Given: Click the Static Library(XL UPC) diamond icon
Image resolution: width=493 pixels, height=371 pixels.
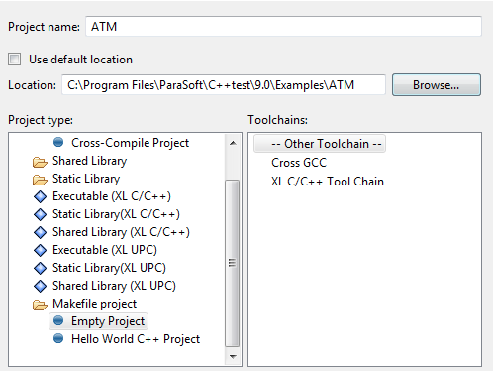Looking at the screenshot, I should pyautogui.click(x=40, y=268).
